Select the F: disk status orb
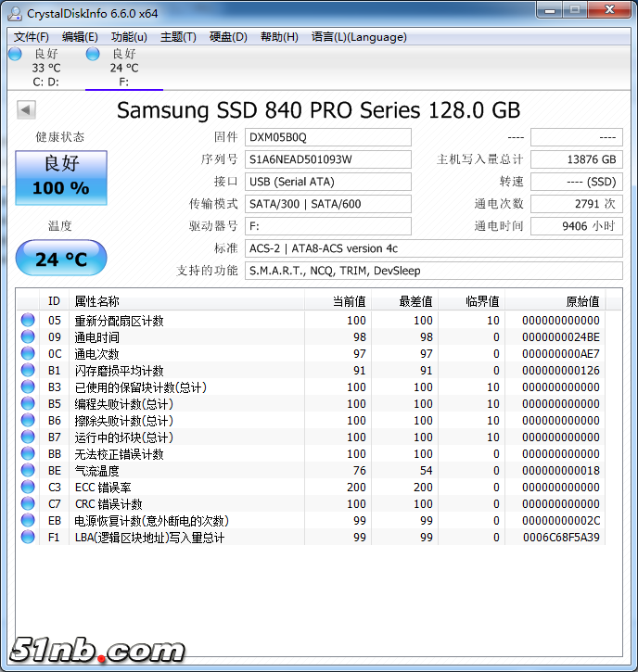Screen dimensions: 638x672 93,55
